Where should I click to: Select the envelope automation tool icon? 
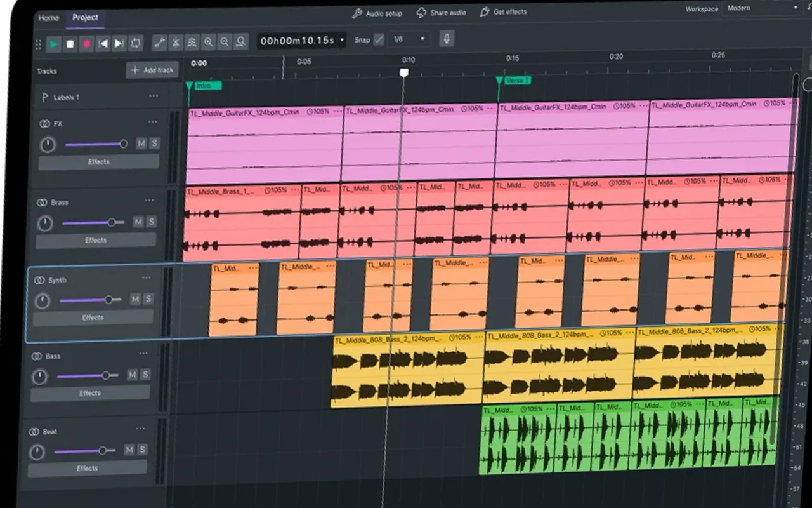pos(159,43)
